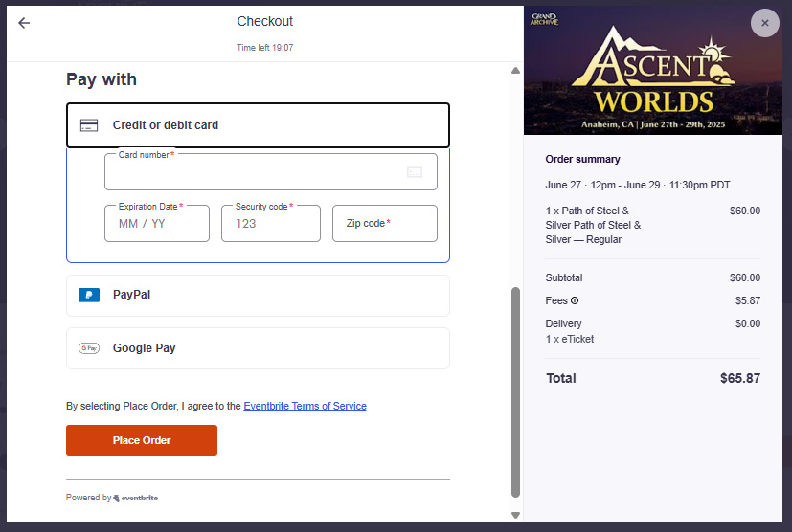792x532 pixels.
Task: Click the Fees info icon
Action: tap(575, 300)
